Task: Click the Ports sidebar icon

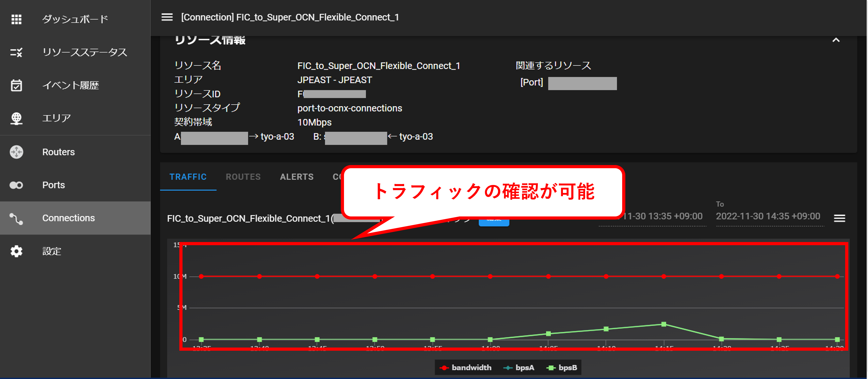Action: point(16,185)
